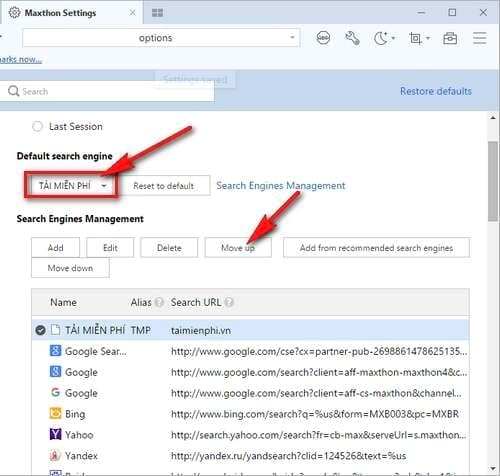Click the help icon next to Alias
The height and width of the screenshot is (476, 500).
(x=159, y=302)
